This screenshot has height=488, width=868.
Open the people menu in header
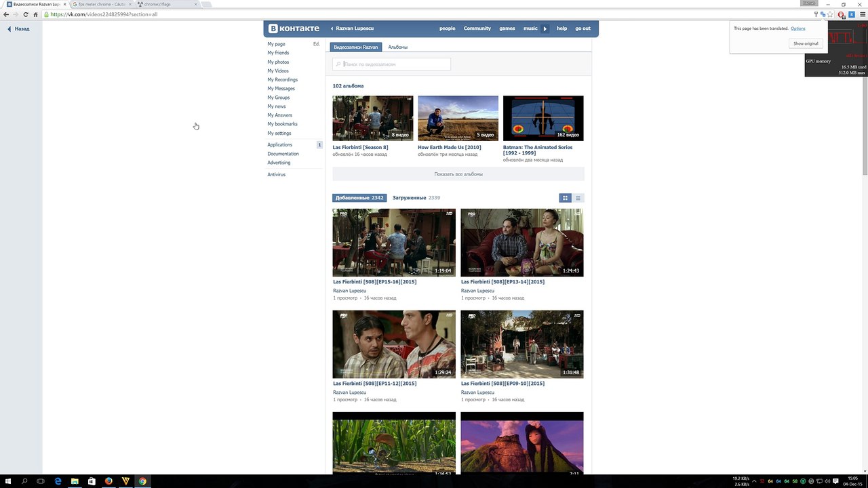[x=448, y=28]
